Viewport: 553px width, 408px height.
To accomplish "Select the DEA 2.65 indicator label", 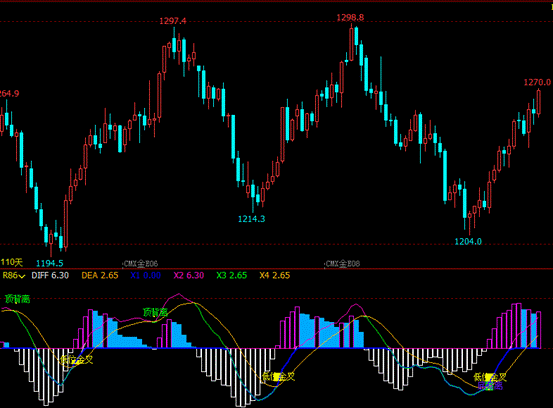I will point(100,275).
